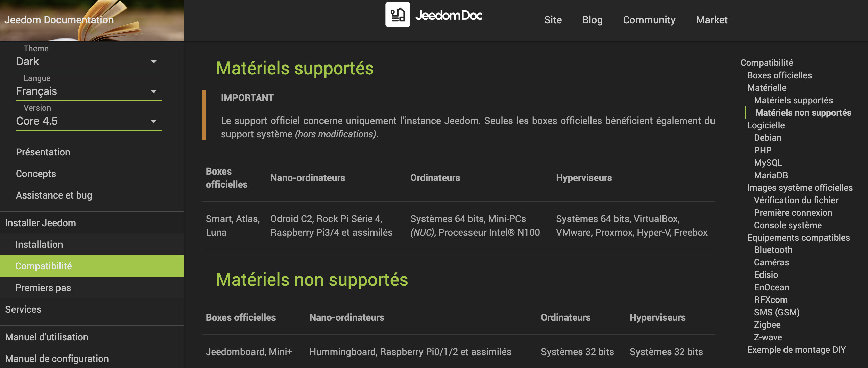Image resolution: width=868 pixels, height=368 pixels.
Task: Collapse the Installer Jeedom section
Action: 41,223
